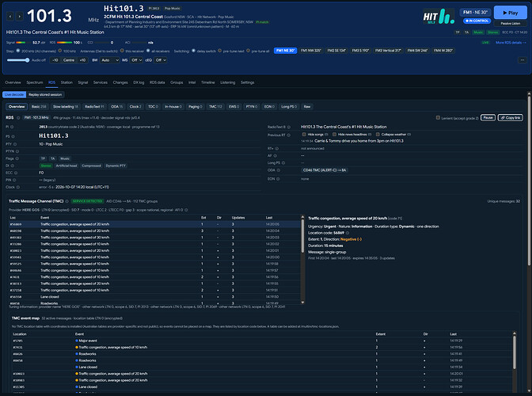Click the info icon beside Clock label

(18, 187)
